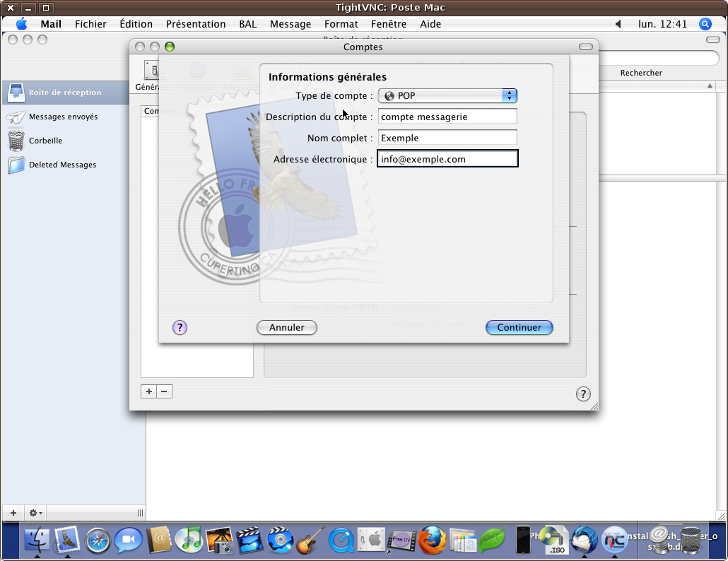The width and height of the screenshot is (728, 561).
Task: Open the BAL menu
Action: pyautogui.click(x=248, y=24)
